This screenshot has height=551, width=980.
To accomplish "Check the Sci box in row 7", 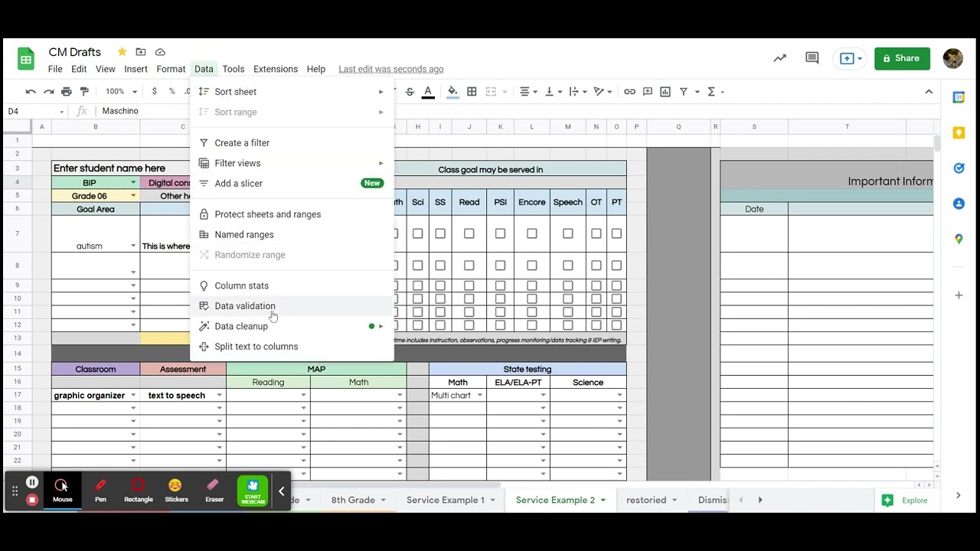I will point(417,233).
